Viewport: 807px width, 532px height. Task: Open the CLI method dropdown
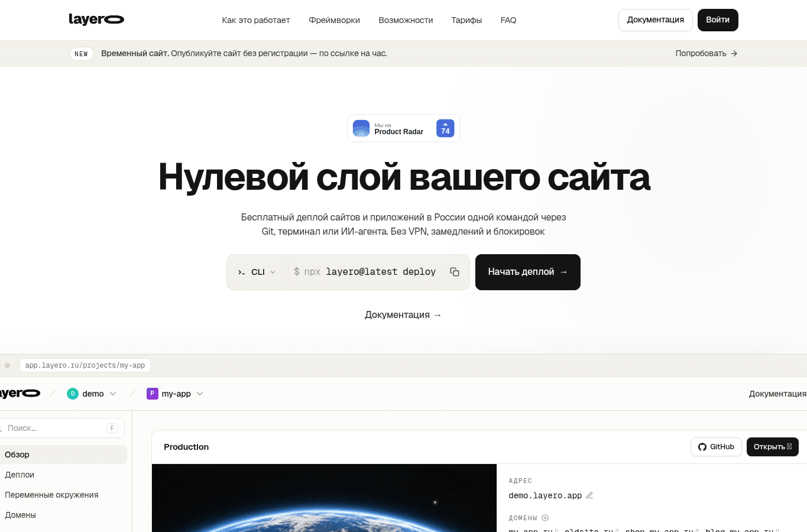tap(257, 272)
